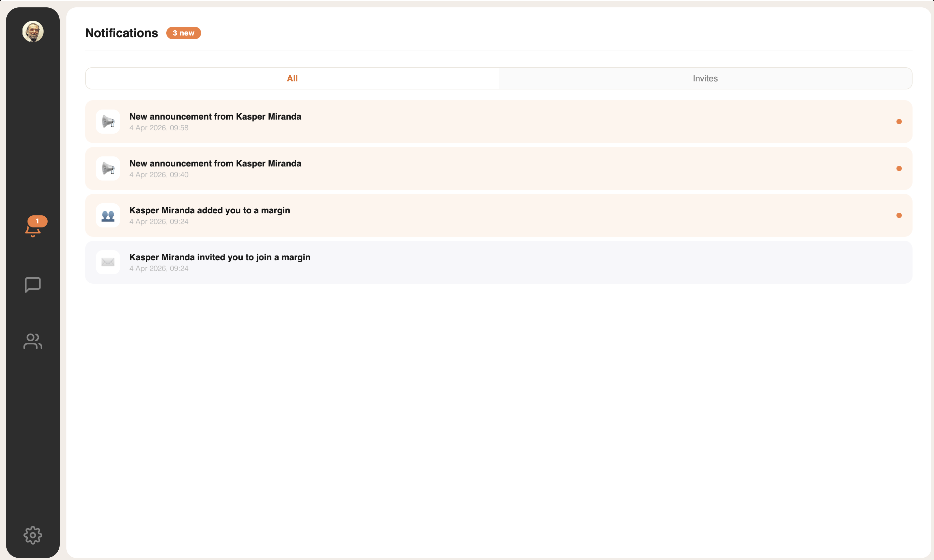Open the Notifications bell icon in sidebar
Screen dimensions: 934x560
[x=33, y=229]
